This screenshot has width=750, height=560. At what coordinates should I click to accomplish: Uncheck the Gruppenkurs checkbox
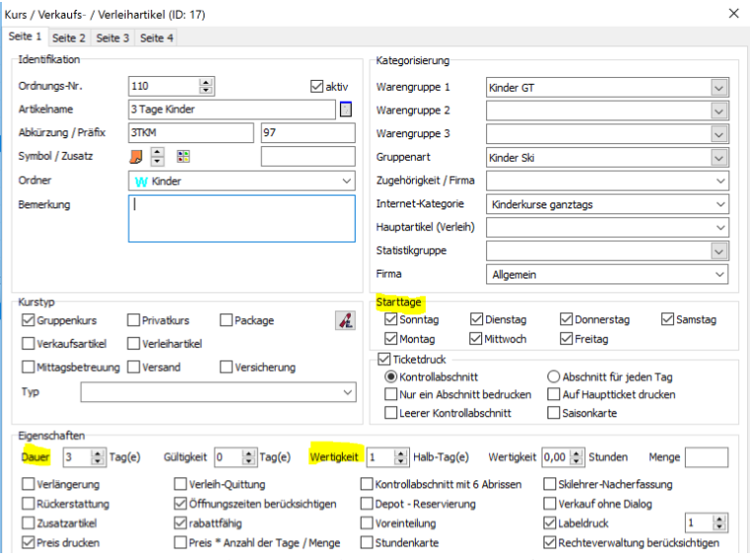point(29,320)
